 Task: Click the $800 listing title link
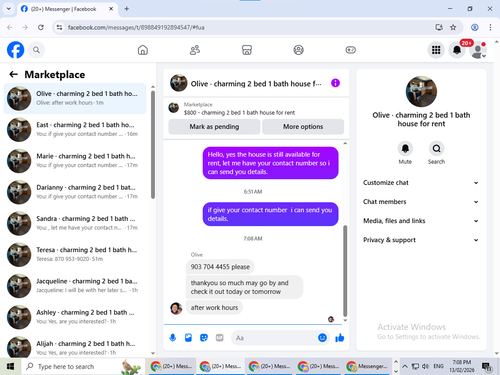pos(239,113)
